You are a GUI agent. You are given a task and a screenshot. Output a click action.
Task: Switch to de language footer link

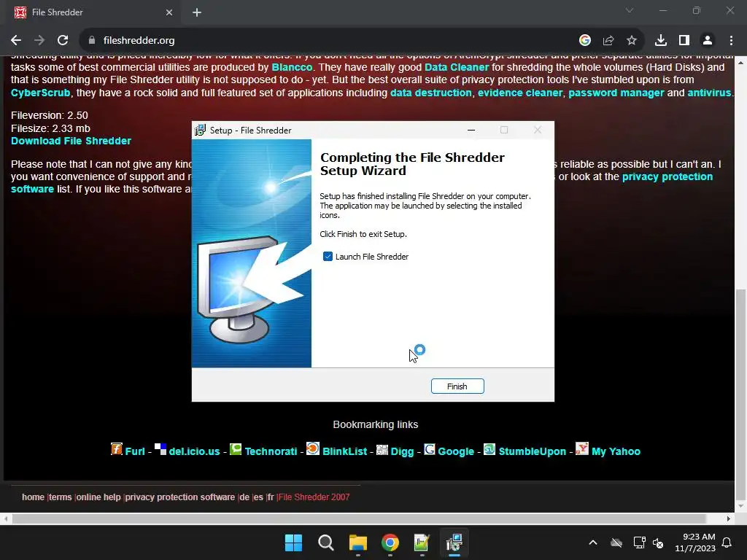tap(244, 497)
